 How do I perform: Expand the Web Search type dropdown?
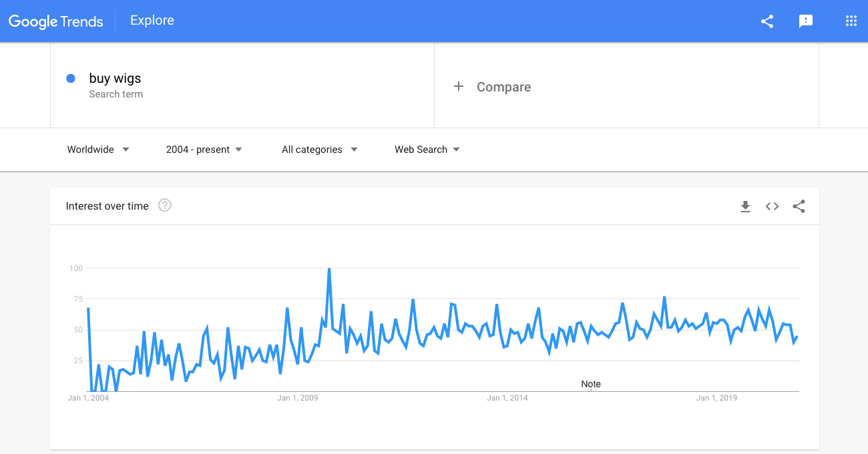coord(427,150)
